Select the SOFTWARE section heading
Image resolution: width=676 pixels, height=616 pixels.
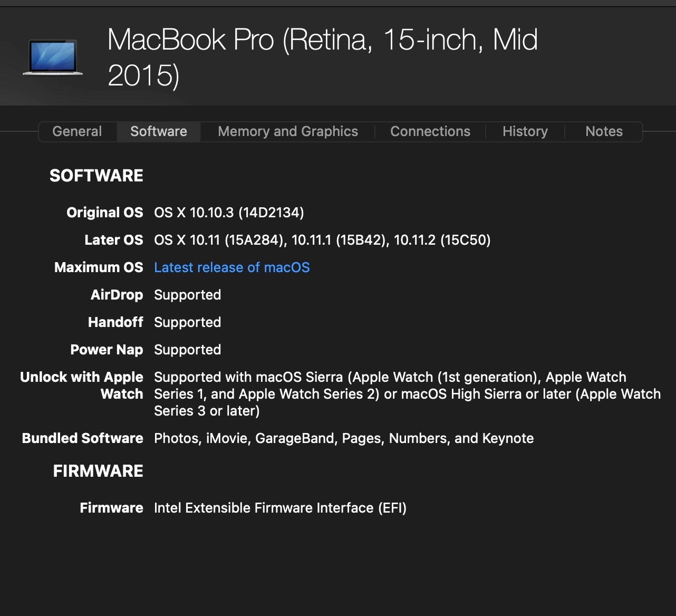point(96,176)
